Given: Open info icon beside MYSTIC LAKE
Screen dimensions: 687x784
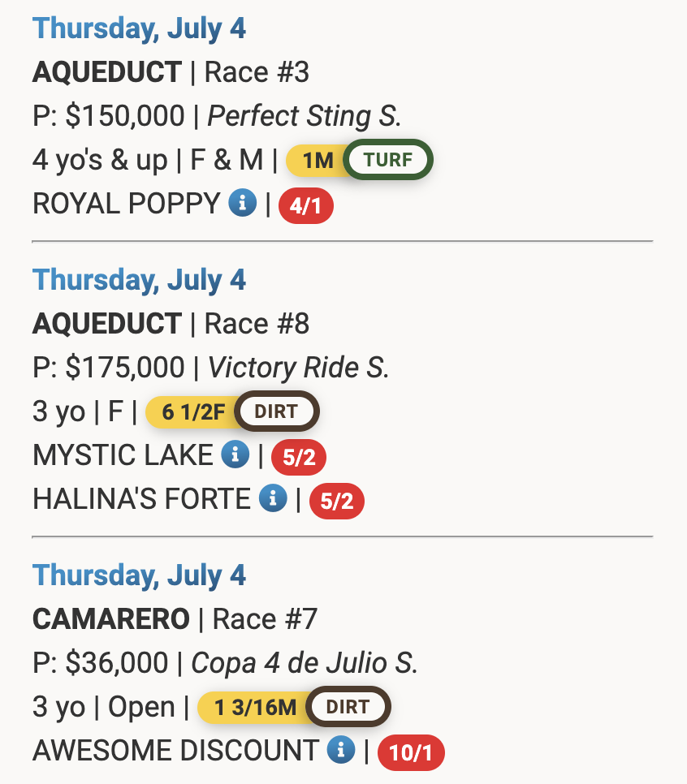Looking at the screenshot, I should tap(235, 455).
